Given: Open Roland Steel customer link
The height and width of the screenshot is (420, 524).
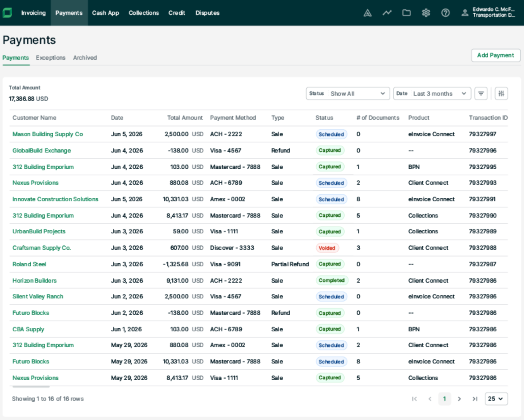Looking at the screenshot, I should [x=29, y=264].
